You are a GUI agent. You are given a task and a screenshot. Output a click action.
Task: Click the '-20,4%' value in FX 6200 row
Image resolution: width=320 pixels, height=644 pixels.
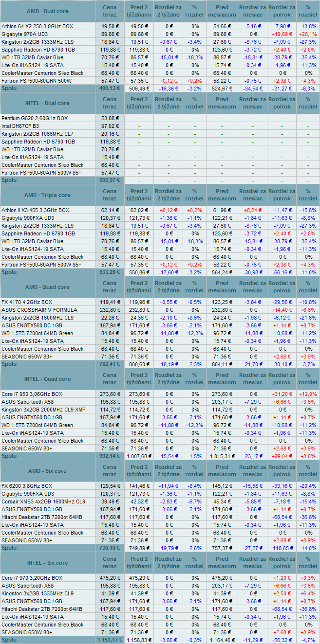tap(308, 486)
